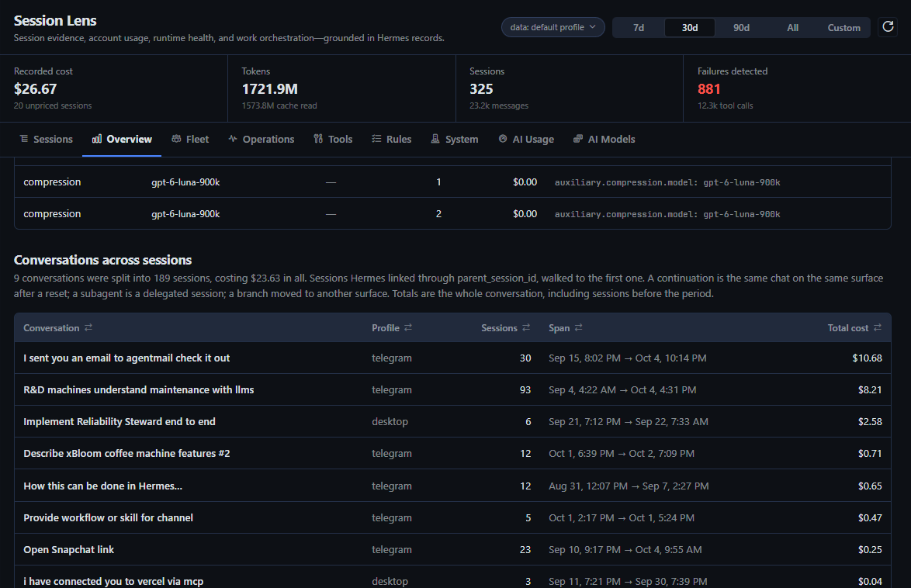Switch to the Rules tab
The width and height of the screenshot is (911, 588).
[392, 140]
